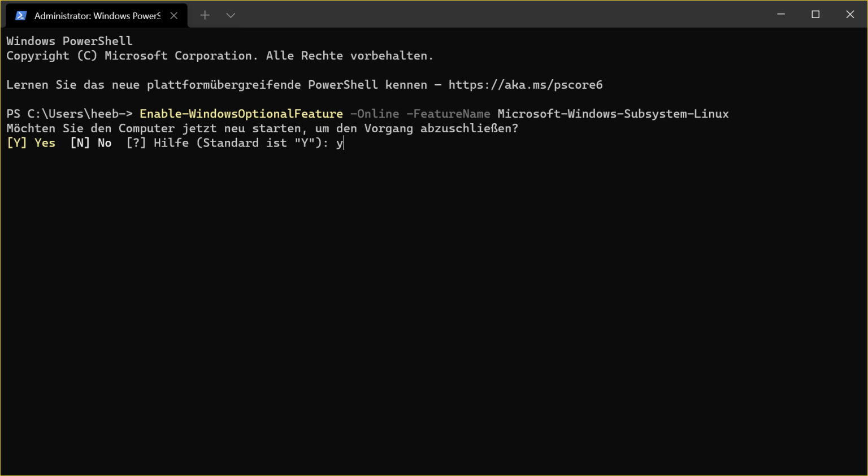Close the Administrator PowerShell tab
This screenshot has height=476, width=868.
pyautogui.click(x=173, y=15)
